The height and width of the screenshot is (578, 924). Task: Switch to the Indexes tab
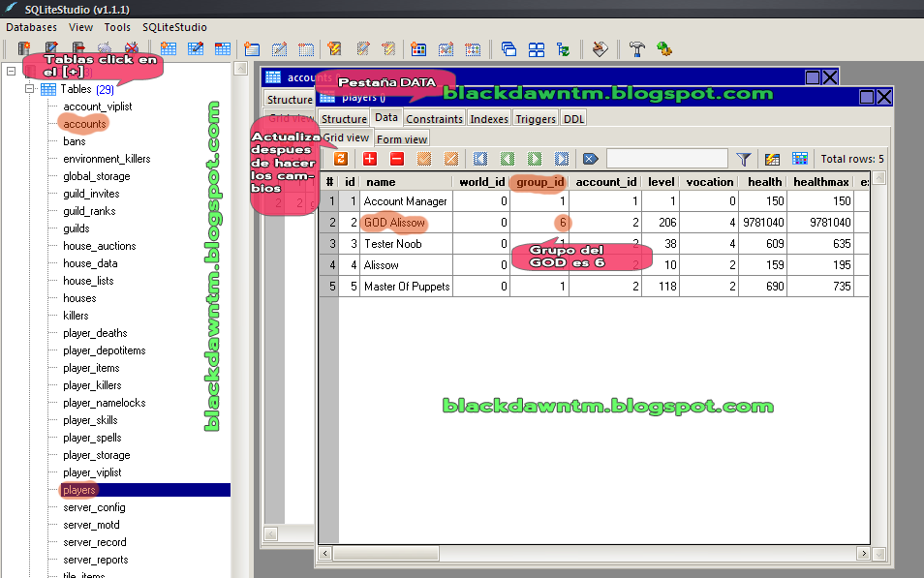pyautogui.click(x=489, y=118)
